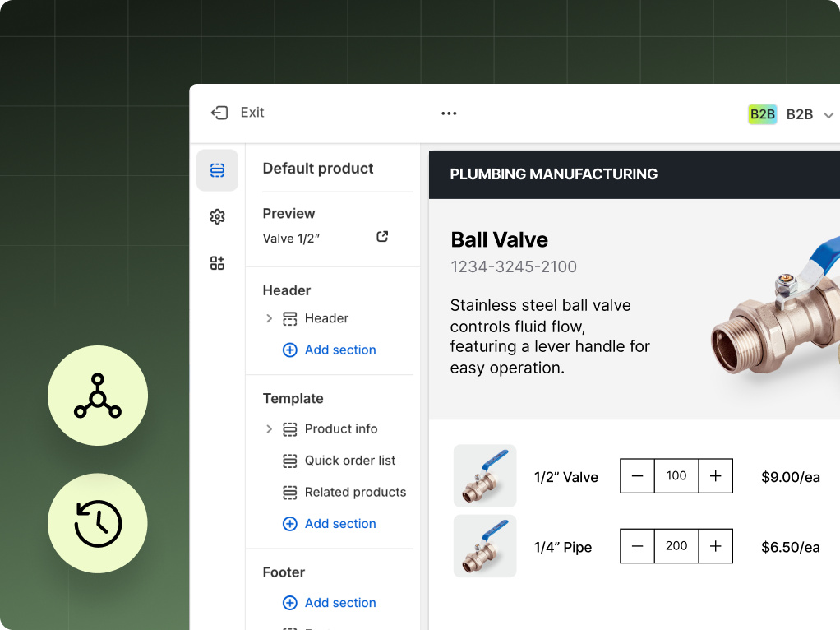Open Theme settings gear icon
This screenshot has height=630, width=840.
click(217, 216)
